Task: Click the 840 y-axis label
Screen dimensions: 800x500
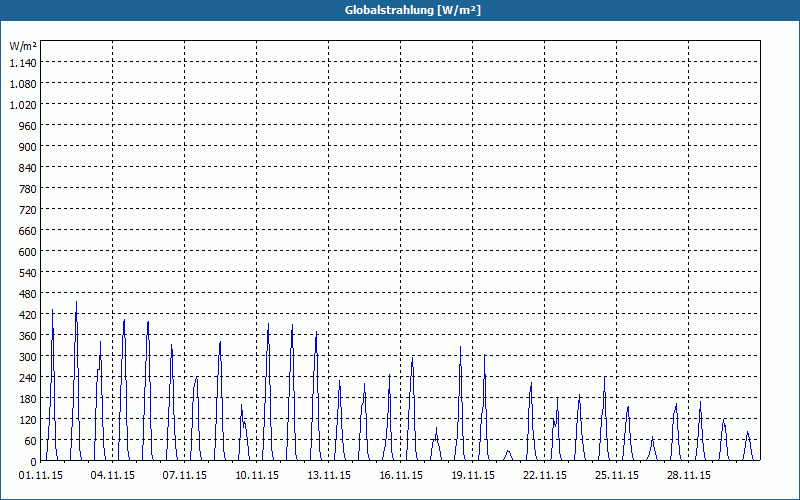Action: click(28, 168)
